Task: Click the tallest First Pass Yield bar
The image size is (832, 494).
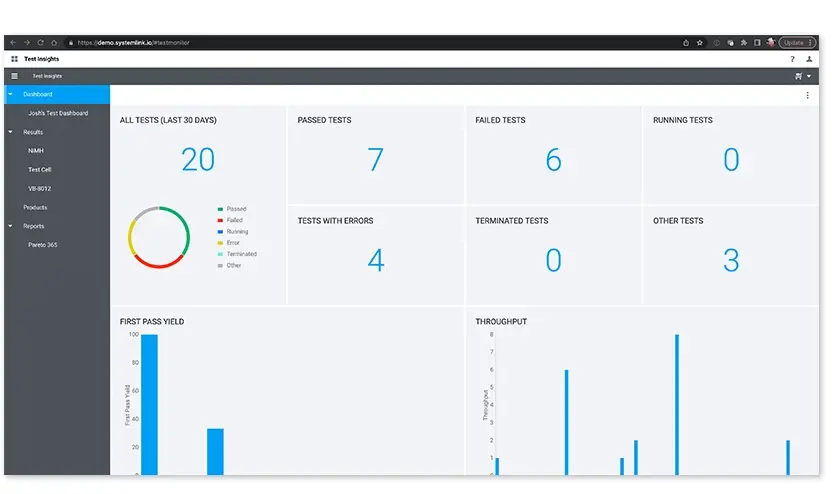Action: (149, 404)
